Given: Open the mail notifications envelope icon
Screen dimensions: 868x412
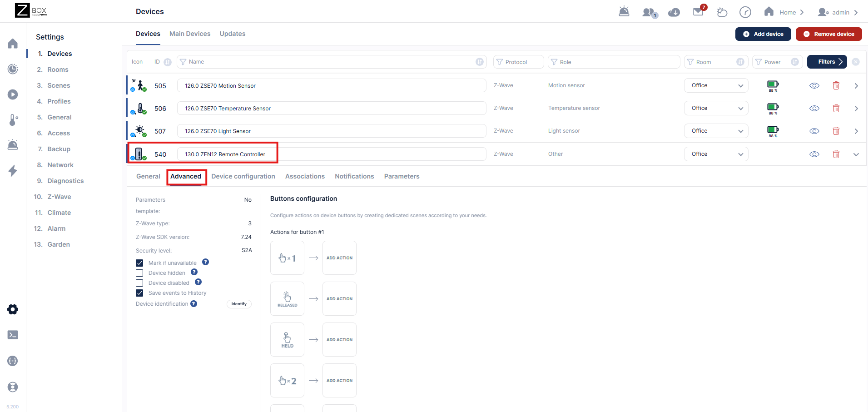Looking at the screenshot, I should coord(699,11).
